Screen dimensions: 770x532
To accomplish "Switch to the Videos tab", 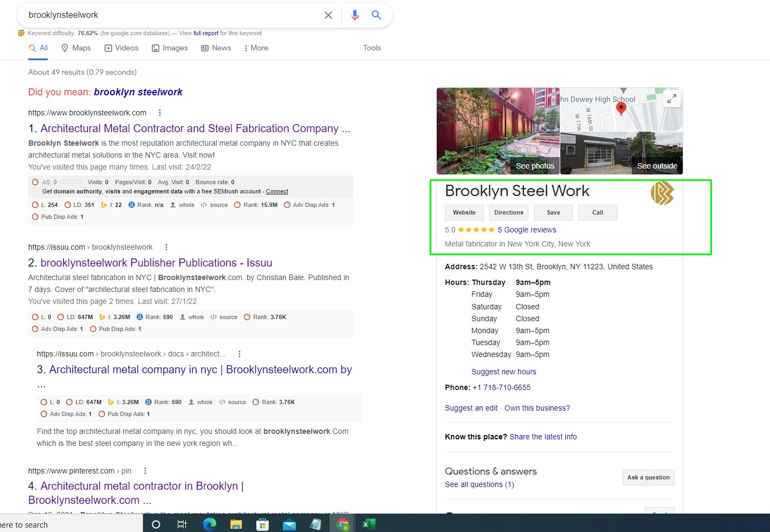I will pos(121,48).
